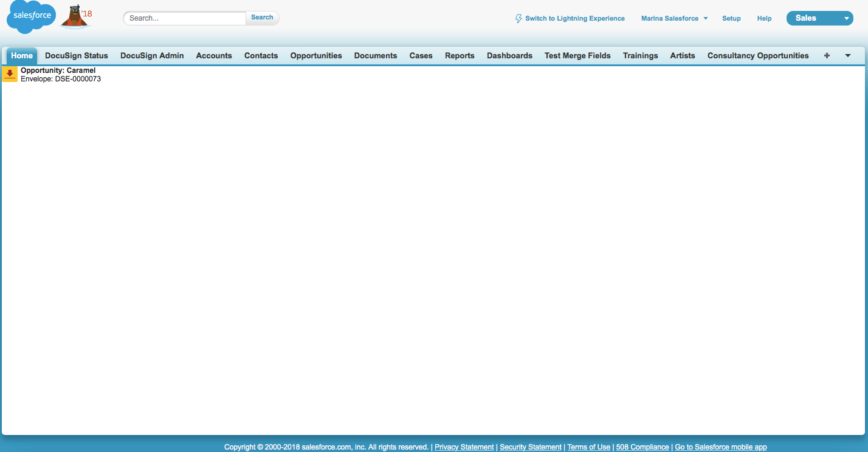
Task: Open the tab overflow chevron dropdown
Action: pyautogui.click(x=848, y=55)
